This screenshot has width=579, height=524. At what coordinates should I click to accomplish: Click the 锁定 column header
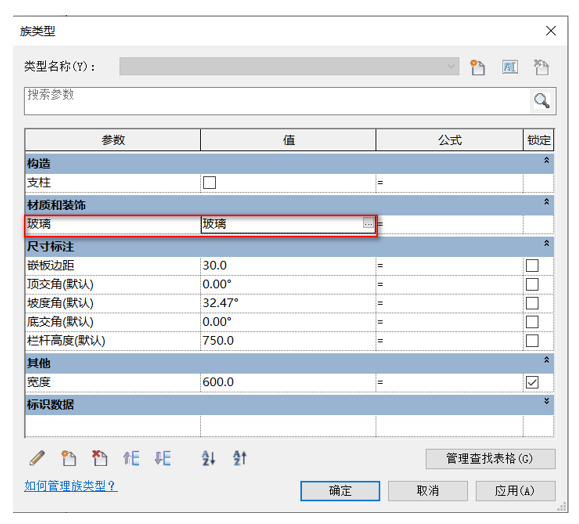(x=539, y=140)
